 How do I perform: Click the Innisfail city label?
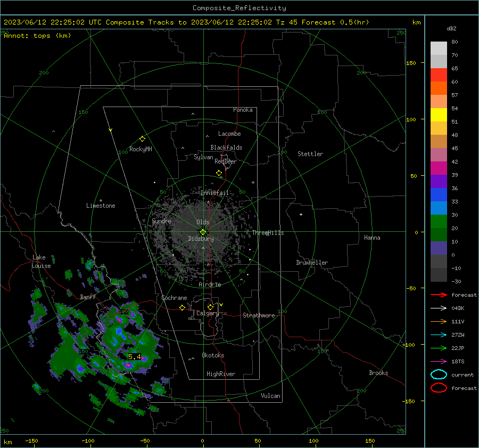click(x=214, y=193)
